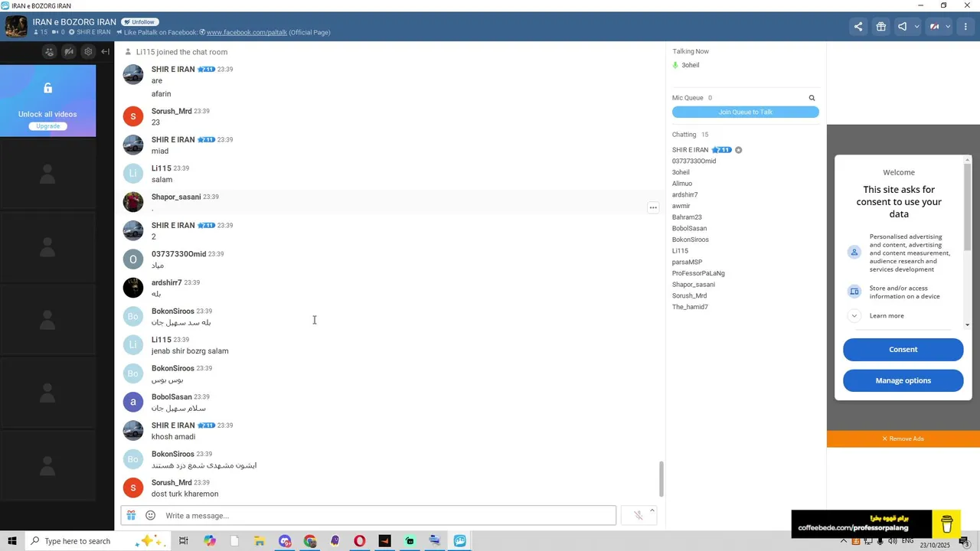Viewport: 980px width, 551px height.
Task: Select user 03737330Omid in the chatting list
Action: (x=694, y=161)
